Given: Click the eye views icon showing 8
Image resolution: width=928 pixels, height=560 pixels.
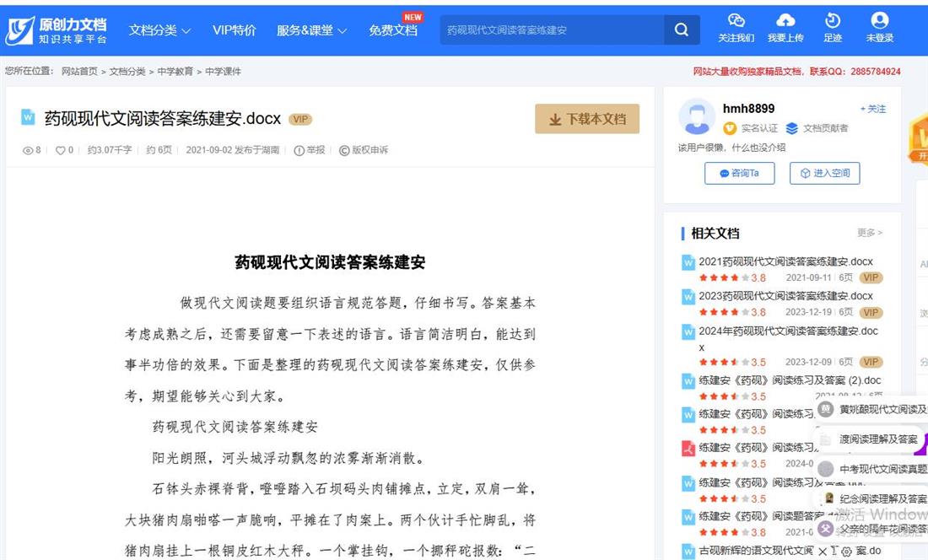Looking at the screenshot, I should [28, 151].
